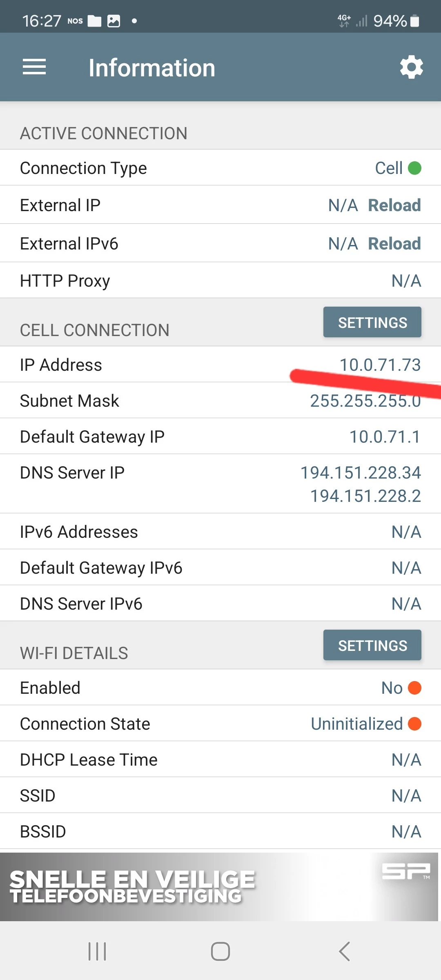This screenshot has width=441, height=980.
Task: Open Wi-Fi Details SETTINGS button
Action: click(x=372, y=645)
